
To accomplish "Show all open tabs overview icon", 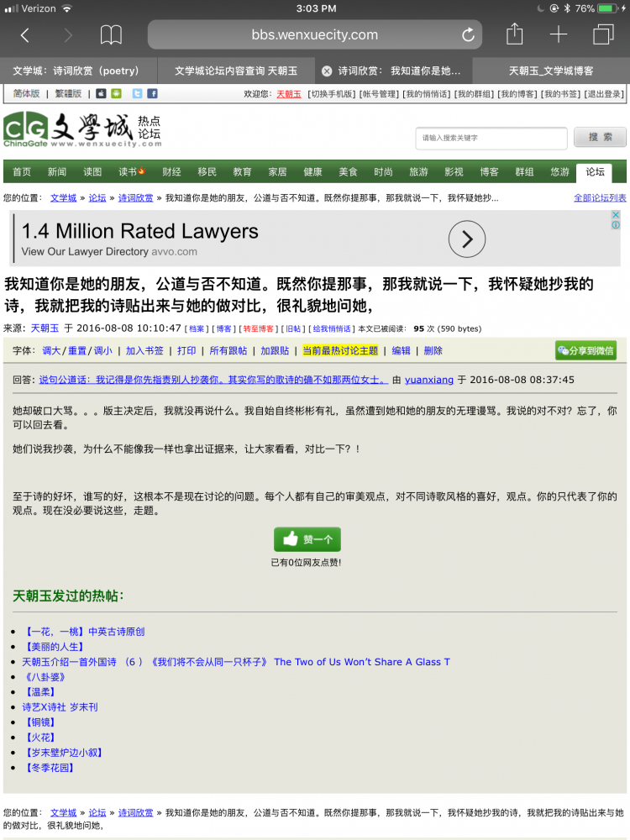I will tap(603, 34).
